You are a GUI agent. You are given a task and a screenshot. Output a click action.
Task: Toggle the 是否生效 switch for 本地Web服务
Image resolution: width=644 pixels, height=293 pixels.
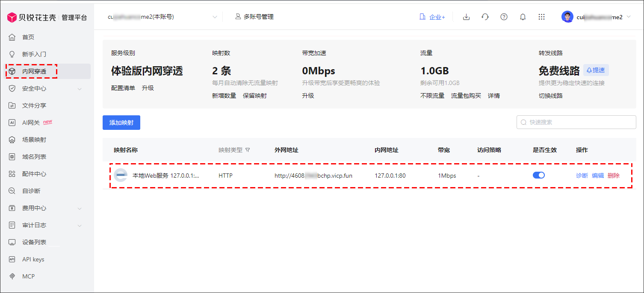pyautogui.click(x=538, y=175)
